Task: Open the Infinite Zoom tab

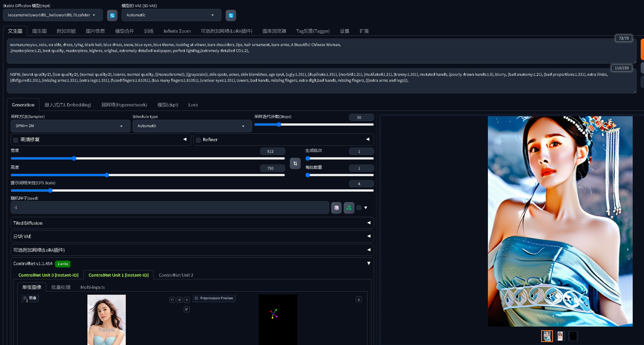Action: 177,31
